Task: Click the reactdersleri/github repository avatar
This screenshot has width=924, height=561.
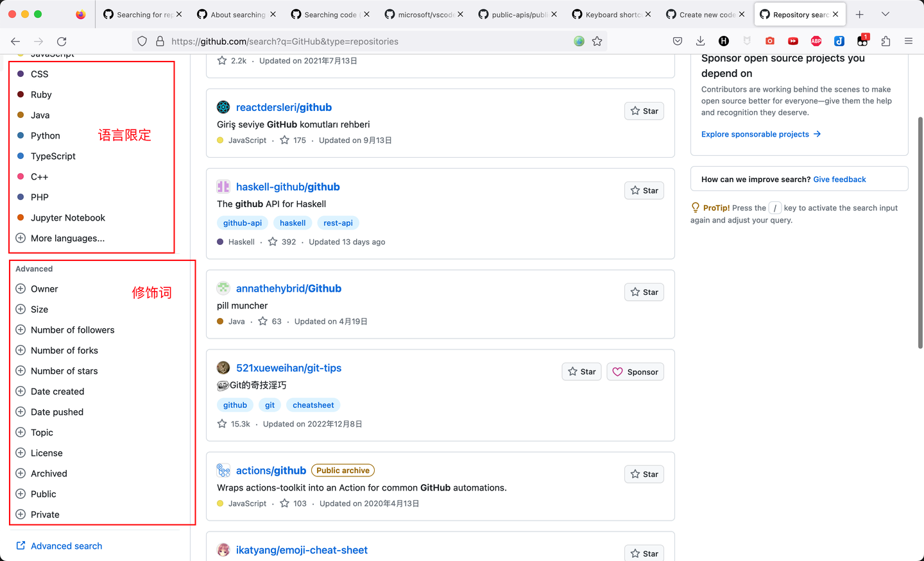Action: 223,107
